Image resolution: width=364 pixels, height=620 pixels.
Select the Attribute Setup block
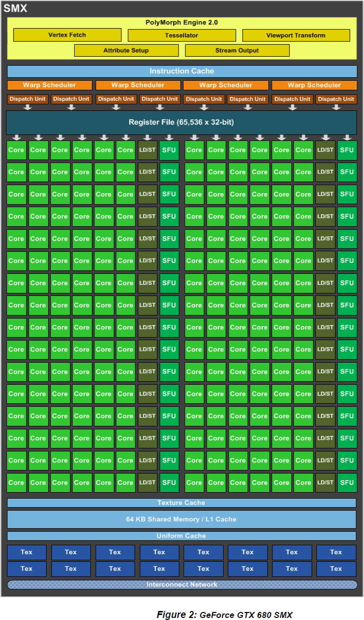(126, 51)
